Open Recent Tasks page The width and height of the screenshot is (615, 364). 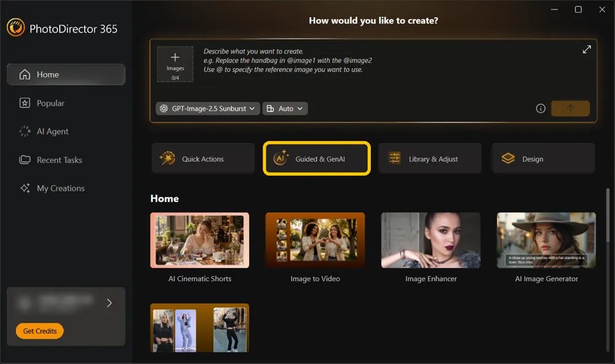pos(66,160)
